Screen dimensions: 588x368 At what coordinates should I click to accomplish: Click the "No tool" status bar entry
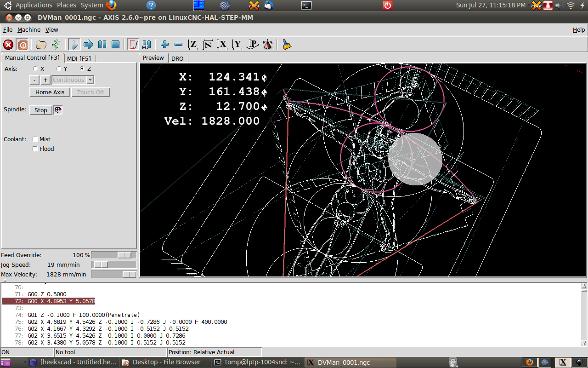[111, 352]
